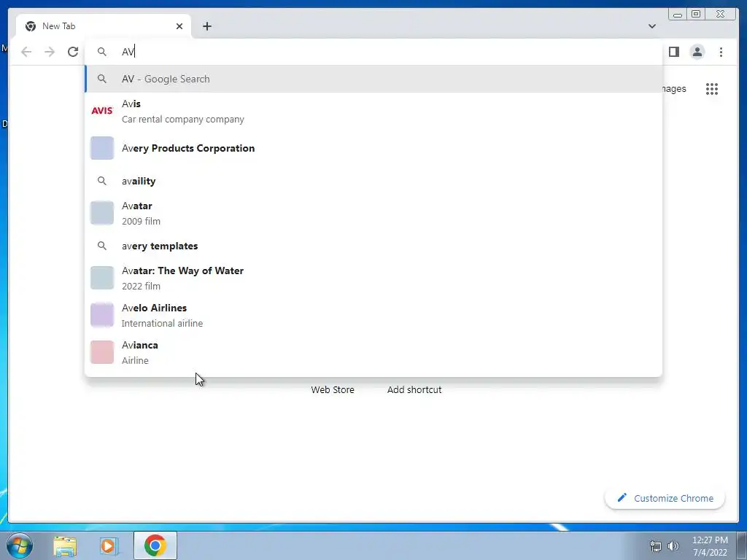
Task: Choose the availity search suggestion
Action: pos(373,181)
